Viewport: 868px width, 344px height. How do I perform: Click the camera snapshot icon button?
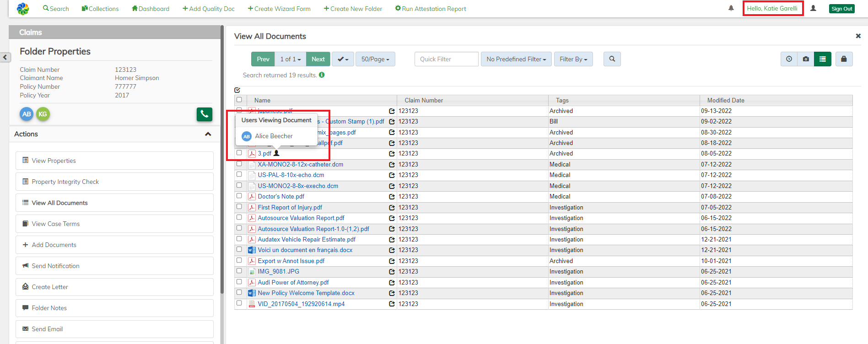806,59
